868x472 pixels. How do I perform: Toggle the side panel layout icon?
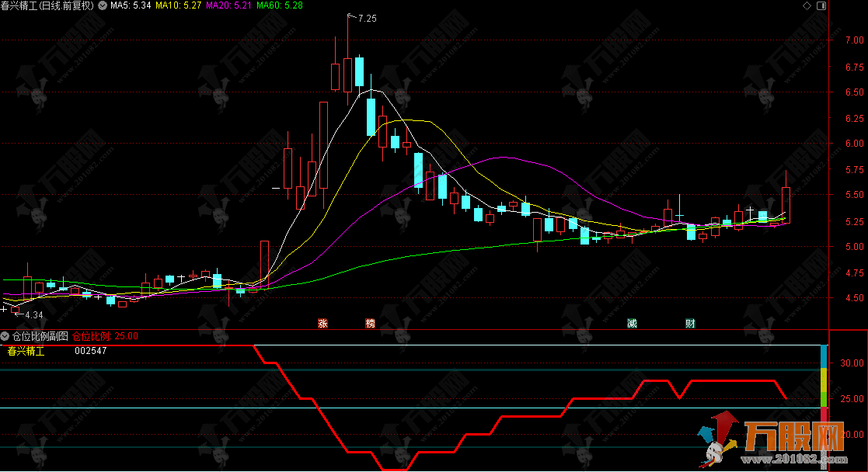821,5
